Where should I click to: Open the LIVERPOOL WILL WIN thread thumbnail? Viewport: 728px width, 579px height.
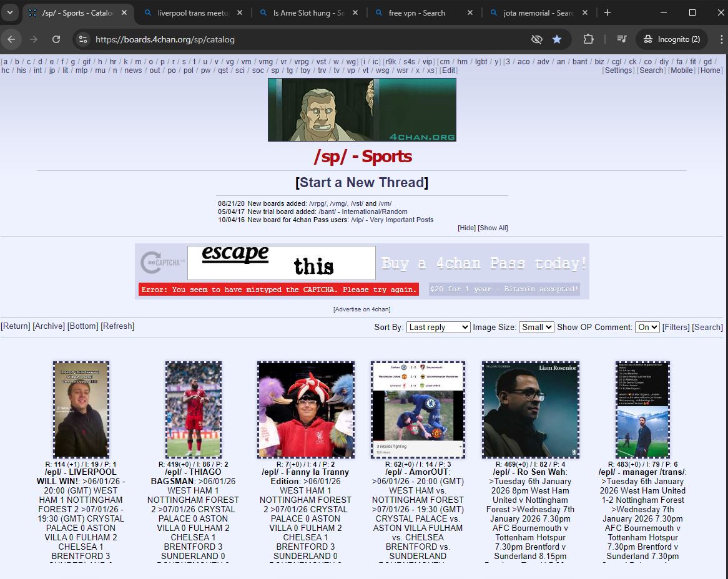(x=81, y=410)
